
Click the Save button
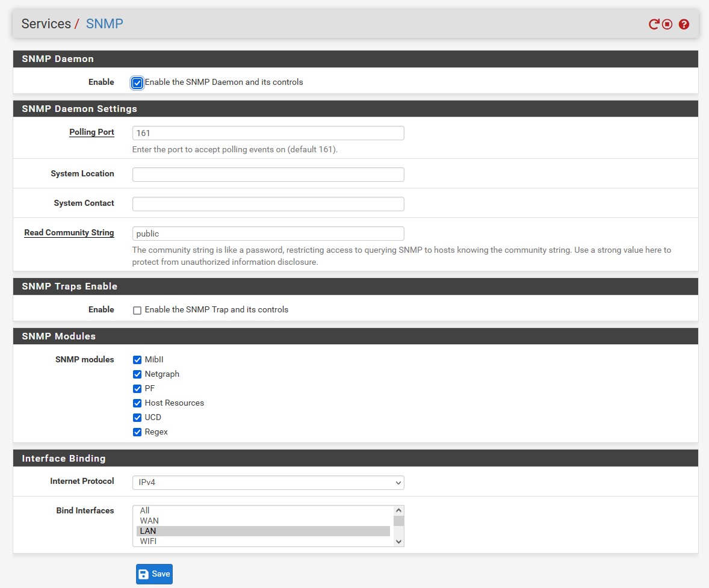tap(154, 574)
